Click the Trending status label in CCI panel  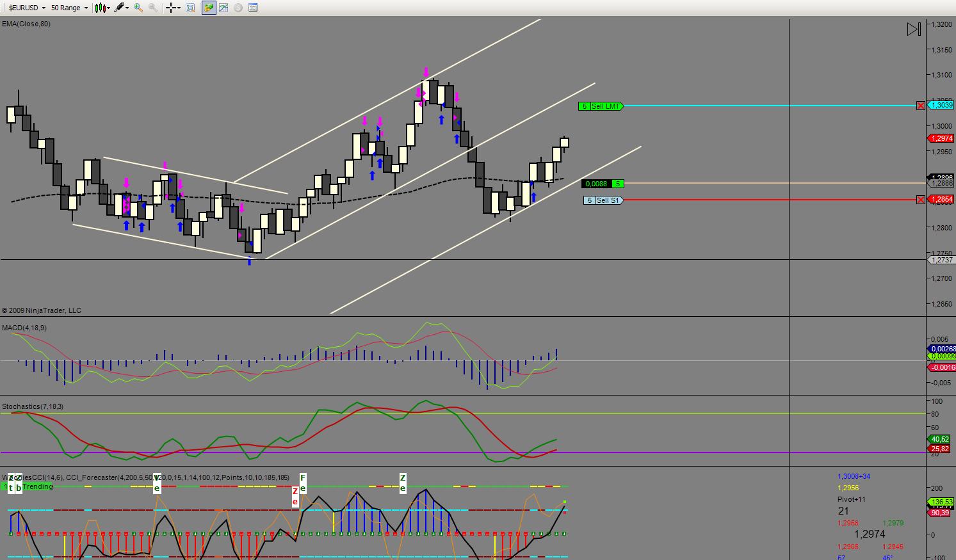pyautogui.click(x=38, y=486)
